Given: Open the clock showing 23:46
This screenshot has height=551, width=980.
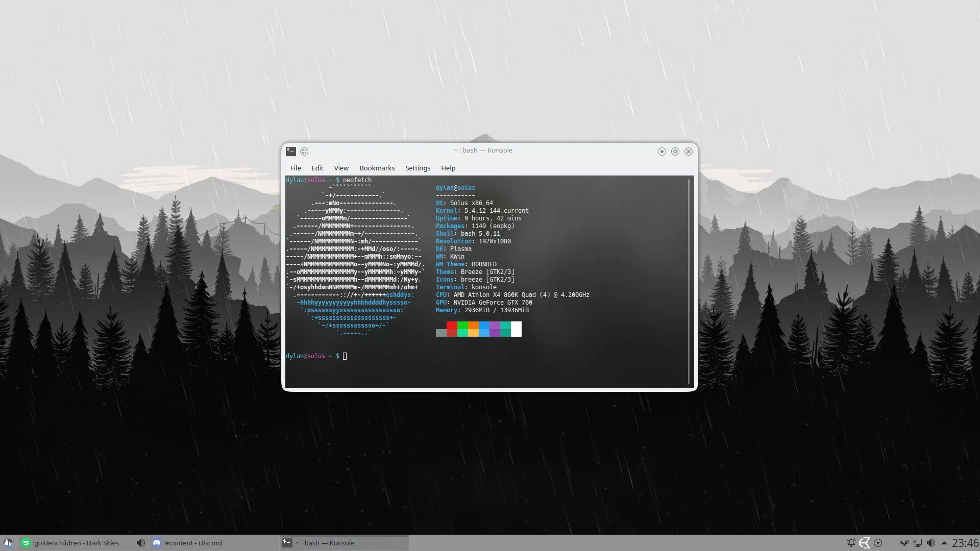Looking at the screenshot, I should [x=965, y=543].
